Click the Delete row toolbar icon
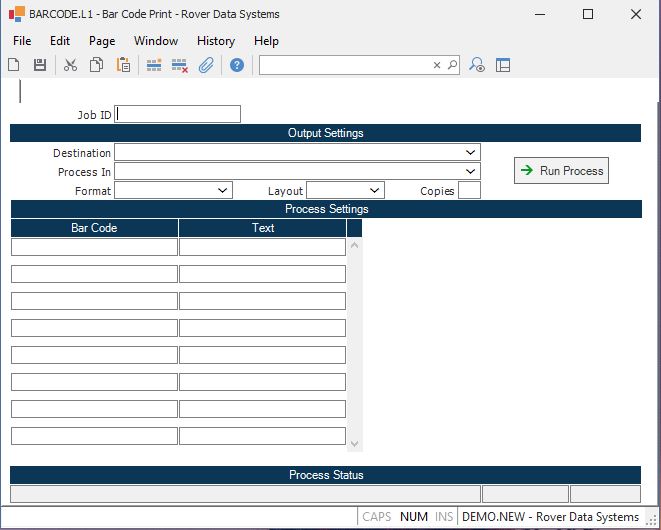The image size is (661, 530). pos(180,65)
